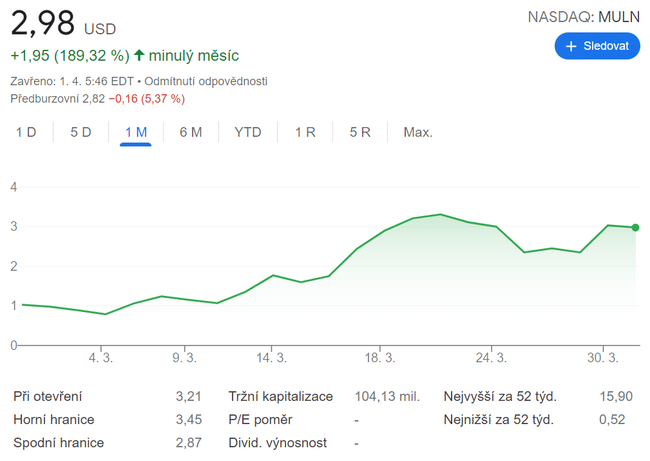The image size is (650, 461).
Task: Switch to the 1 R yearly range
Action: pyautogui.click(x=305, y=132)
